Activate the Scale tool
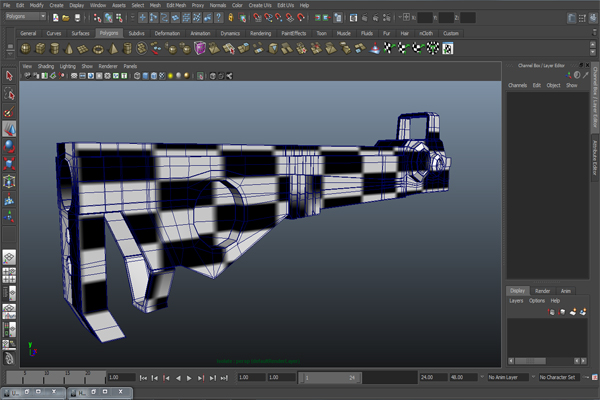The height and width of the screenshot is (400, 600). coord(9,164)
